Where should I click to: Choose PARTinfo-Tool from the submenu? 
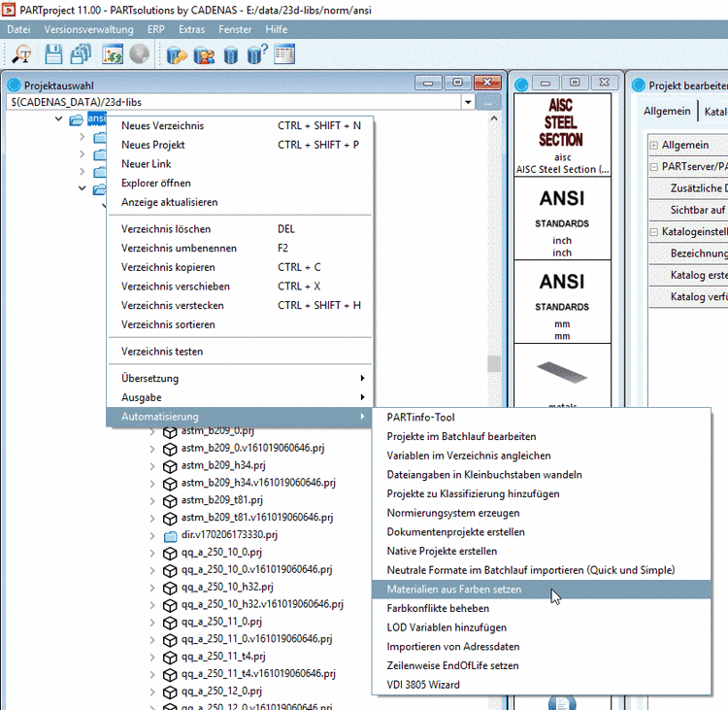[x=542, y=418]
